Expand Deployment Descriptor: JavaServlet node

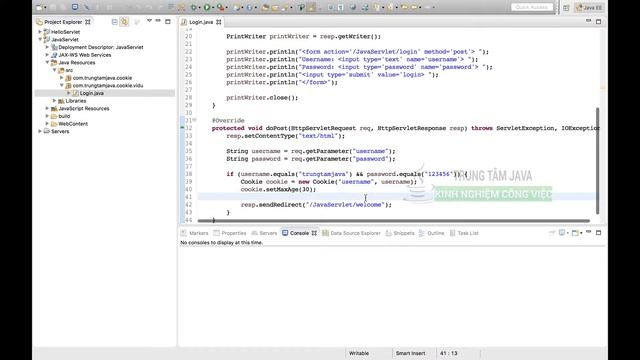(x=47, y=47)
